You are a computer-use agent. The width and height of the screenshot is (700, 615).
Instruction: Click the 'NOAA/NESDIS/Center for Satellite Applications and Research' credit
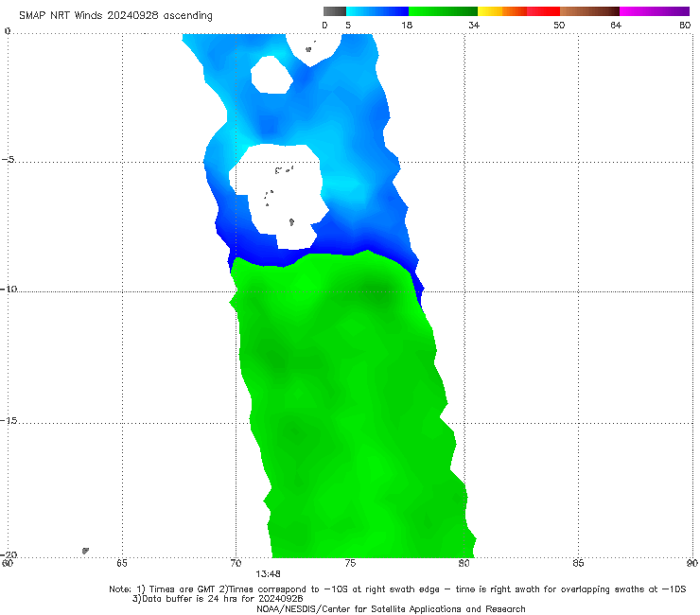pos(391,608)
